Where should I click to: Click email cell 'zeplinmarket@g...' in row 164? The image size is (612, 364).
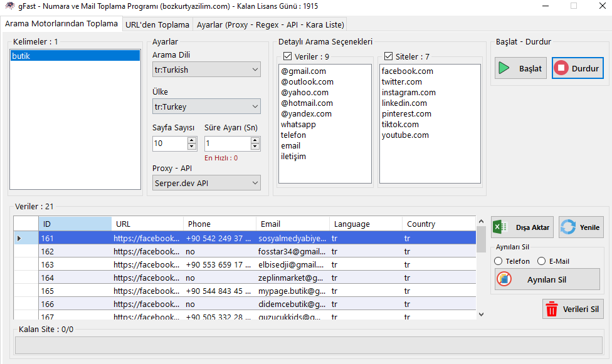[292, 278]
